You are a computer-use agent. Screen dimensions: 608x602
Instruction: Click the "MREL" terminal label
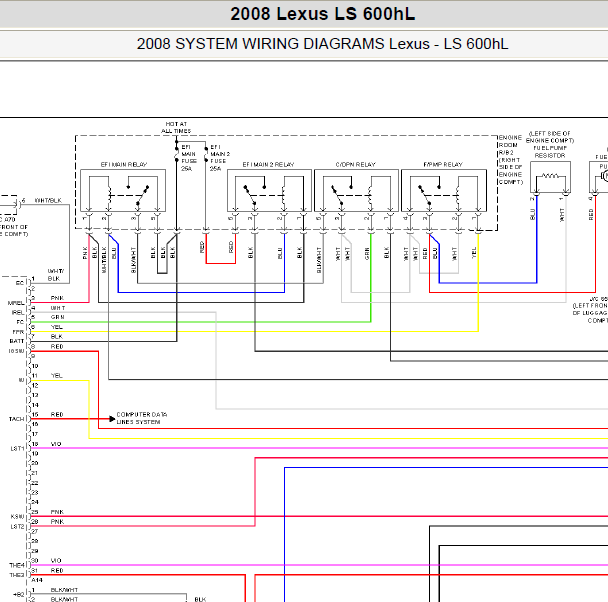(16, 303)
